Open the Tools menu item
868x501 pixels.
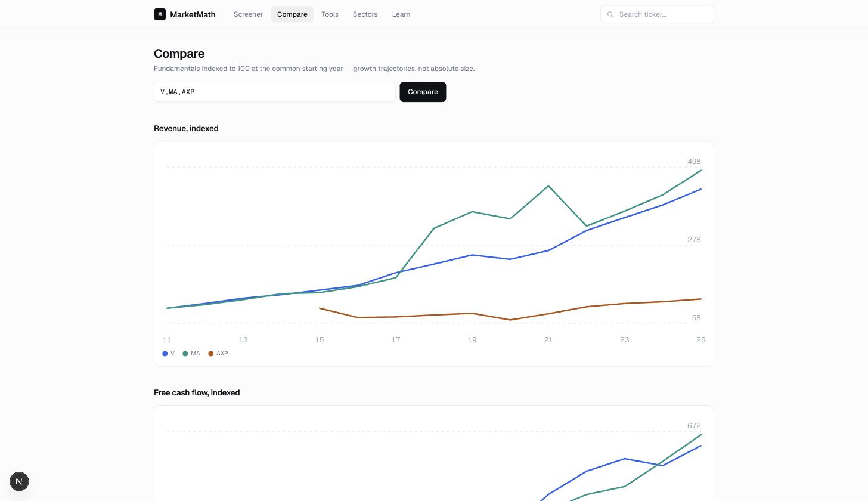click(x=330, y=14)
